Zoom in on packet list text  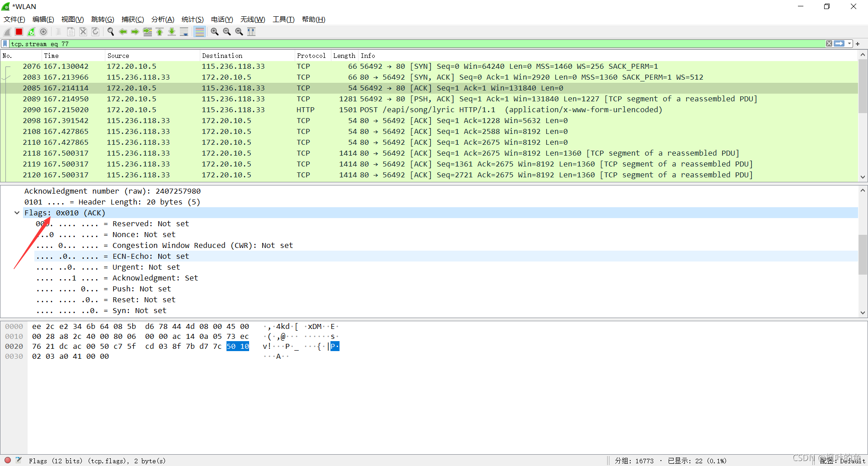point(215,32)
